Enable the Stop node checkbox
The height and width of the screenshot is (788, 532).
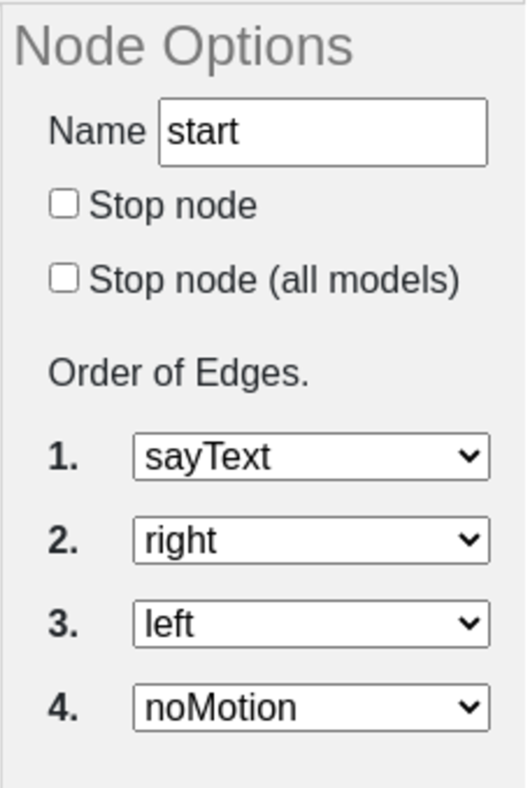64,205
